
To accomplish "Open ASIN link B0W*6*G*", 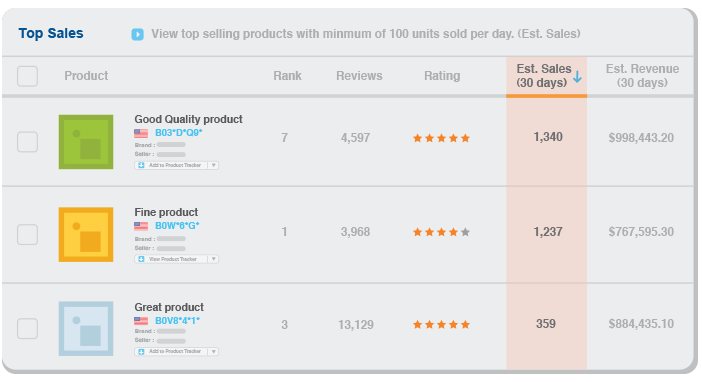I will (177, 226).
